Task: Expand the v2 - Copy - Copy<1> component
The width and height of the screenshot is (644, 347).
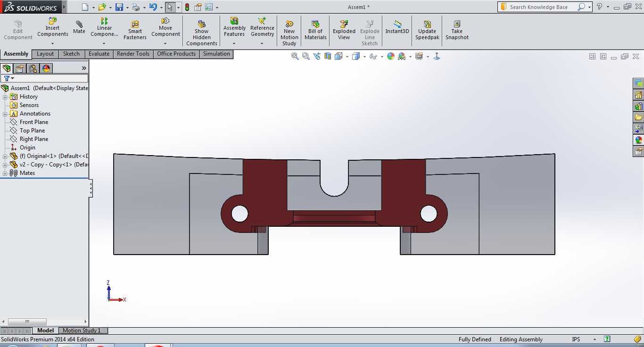Action: coord(5,165)
